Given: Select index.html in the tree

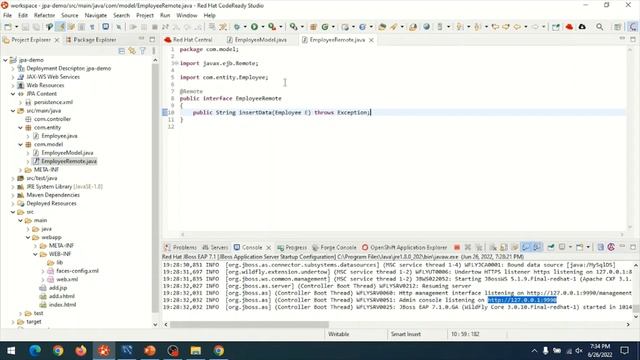Looking at the screenshot, I should click(x=62, y=304).
